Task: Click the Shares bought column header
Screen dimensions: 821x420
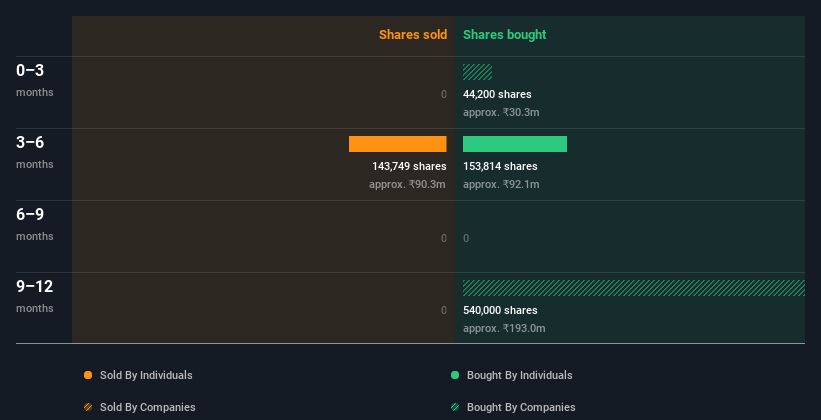Action: (505, 35)
